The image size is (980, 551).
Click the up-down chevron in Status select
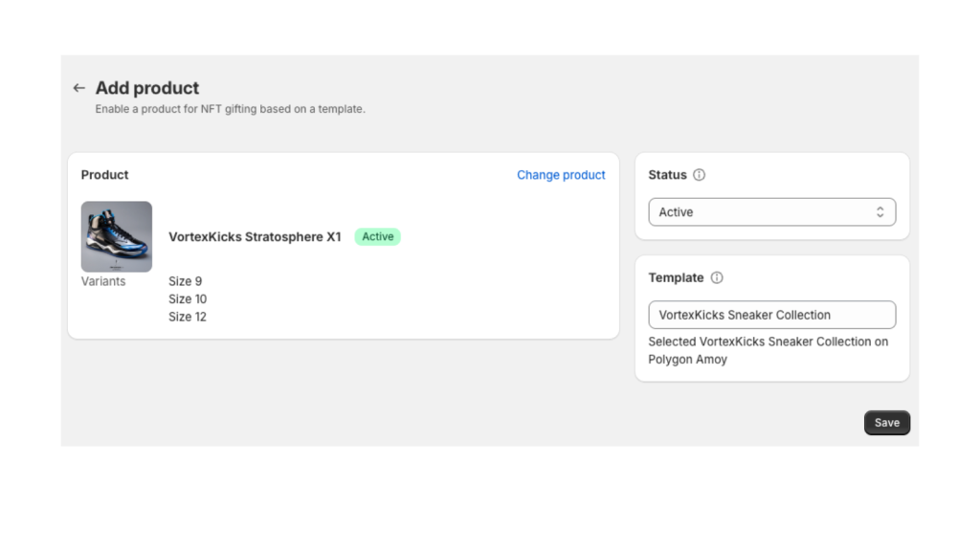pyautogui.click(x=880, y=212)
